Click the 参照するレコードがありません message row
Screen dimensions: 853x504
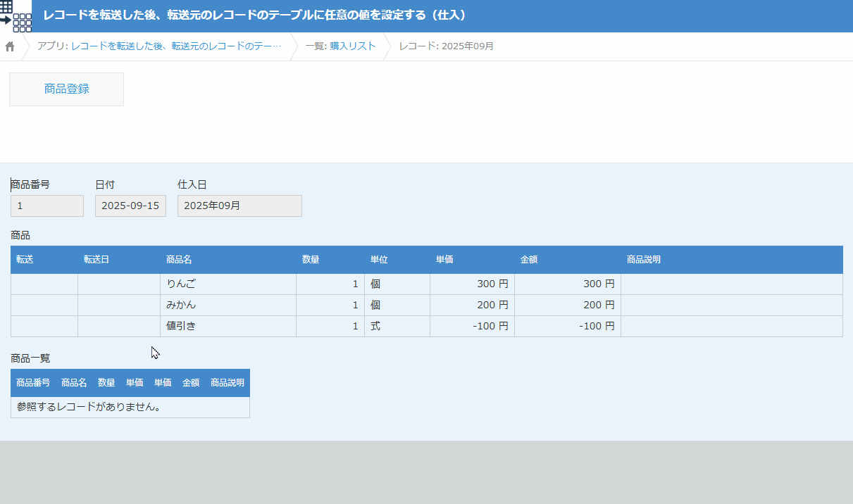point(130,407)
